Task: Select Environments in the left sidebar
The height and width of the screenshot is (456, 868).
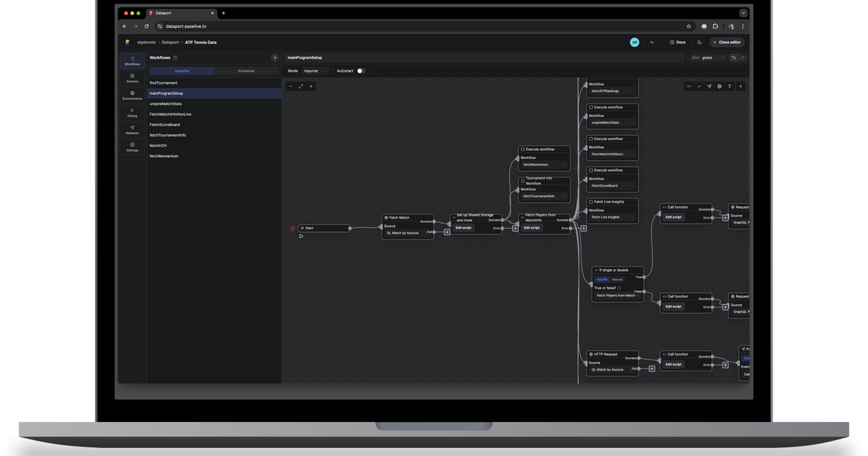Action: pos(132,96)
